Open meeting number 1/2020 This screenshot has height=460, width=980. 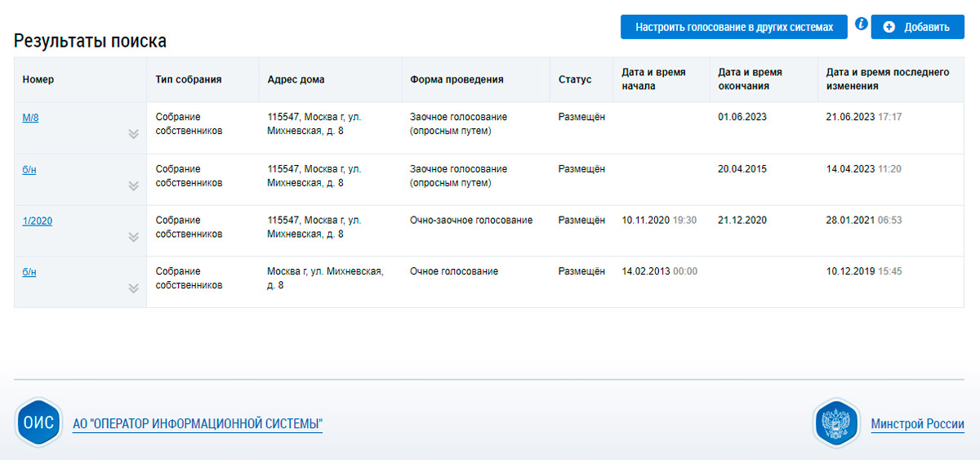38,221
